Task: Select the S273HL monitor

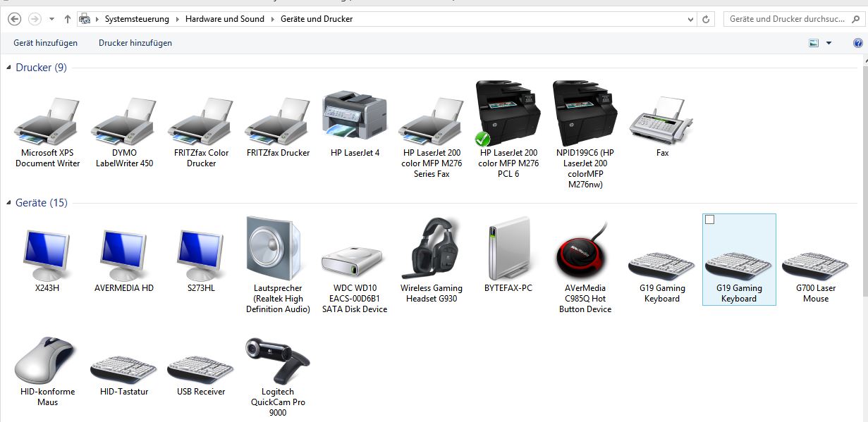Action: point(201,261)
